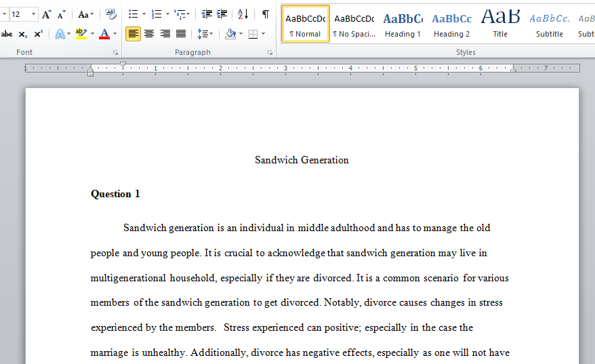Click the Grow Font icon

tap(46, 14)
